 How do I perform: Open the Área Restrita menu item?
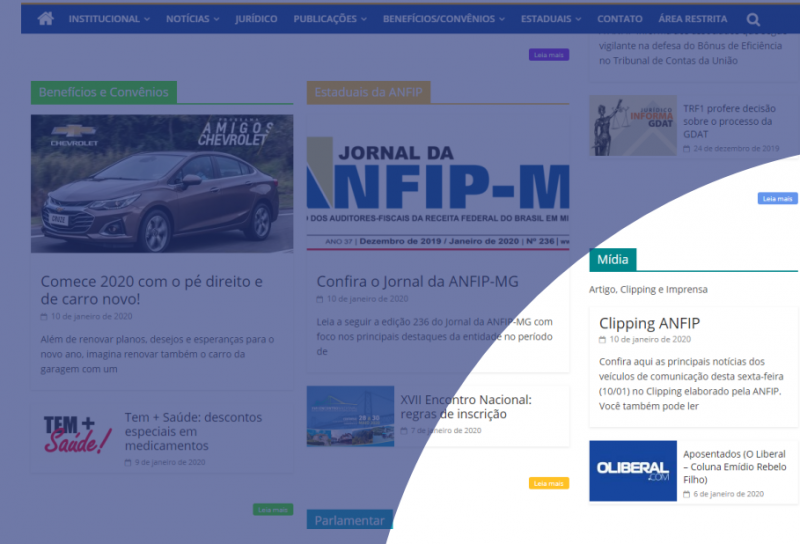[x=692, y=19]
